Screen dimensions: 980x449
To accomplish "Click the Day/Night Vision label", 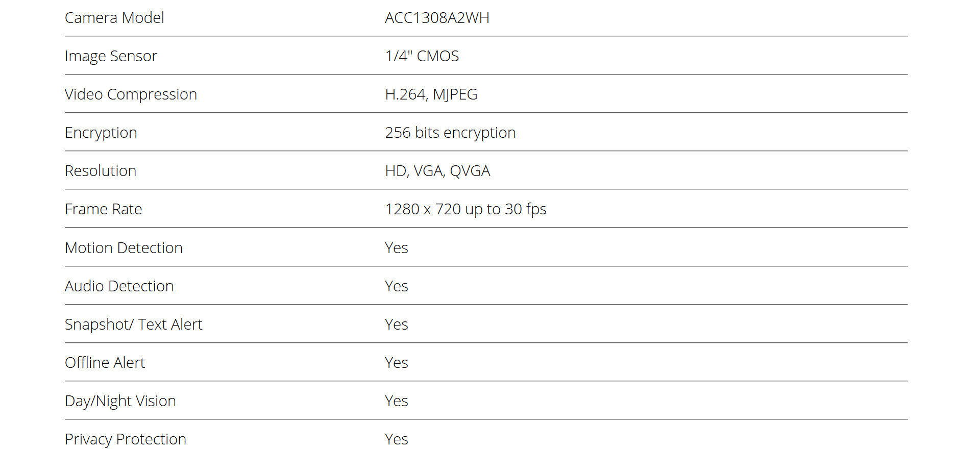I will point(120,401).
